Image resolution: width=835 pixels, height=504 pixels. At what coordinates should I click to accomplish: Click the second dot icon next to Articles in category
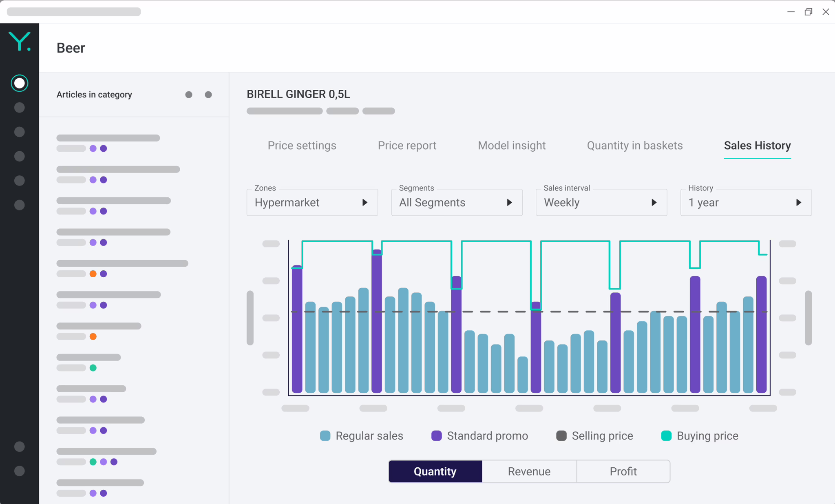point(208,94)
